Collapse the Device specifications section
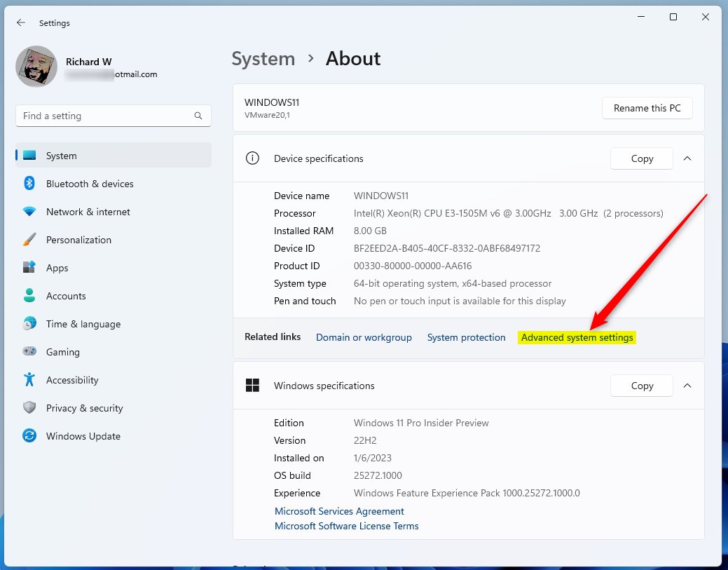 click(x=687, y=158)
